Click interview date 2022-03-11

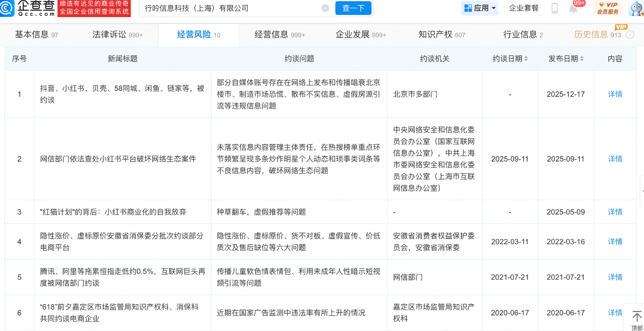click(510, 242)
